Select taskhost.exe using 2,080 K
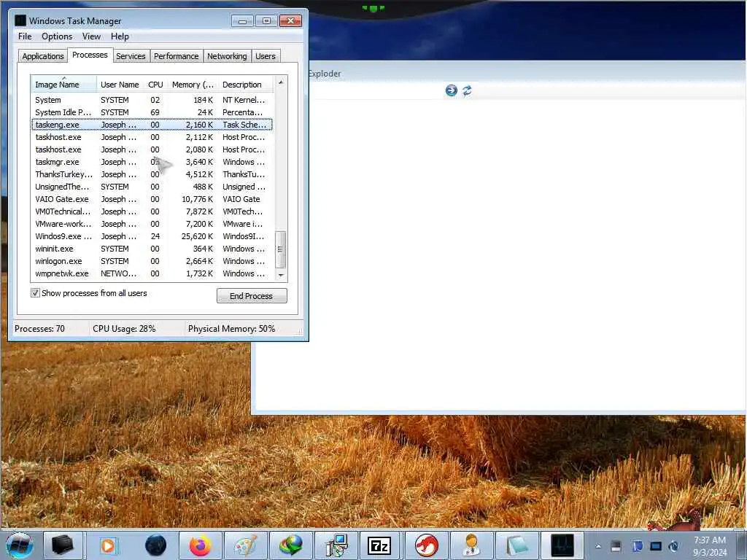Screen dimensions: 747x560 (x=152, y=149)
